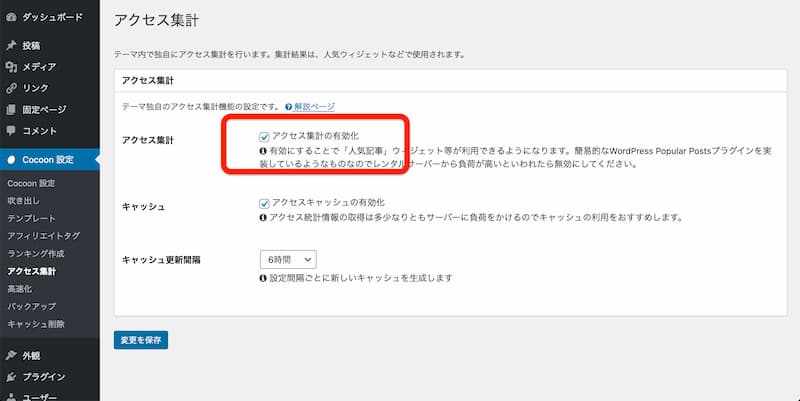Viewport: 800px width, 401px height.
Task: Click the brush icon beside 外観
Action: [11, 356]
